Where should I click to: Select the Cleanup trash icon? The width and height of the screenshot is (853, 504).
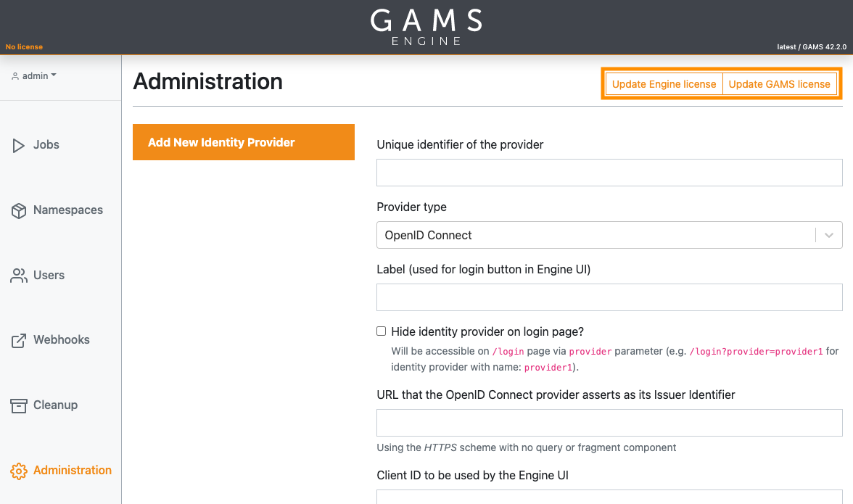coord(18,405)
